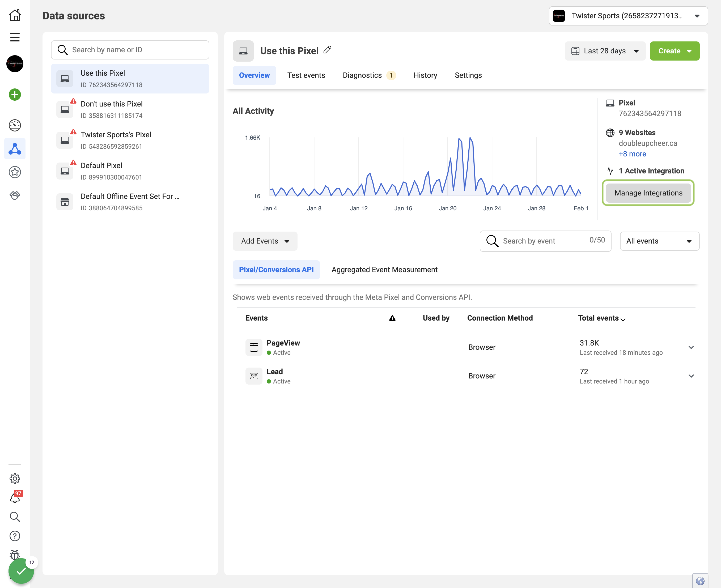
Task: Click the globe icon beside 9 Websites
Action: pyautogui.click(x=610, y=133)
